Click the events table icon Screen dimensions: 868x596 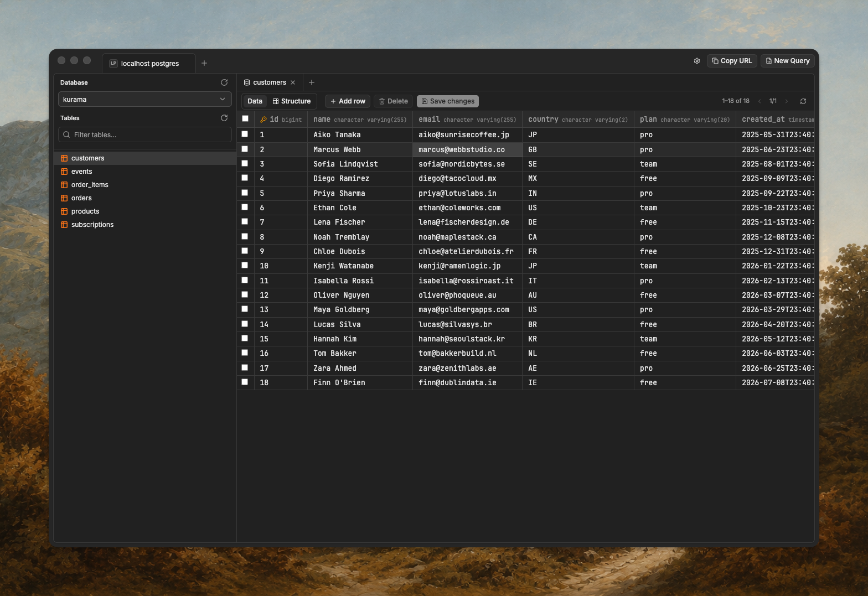(64, 172)
